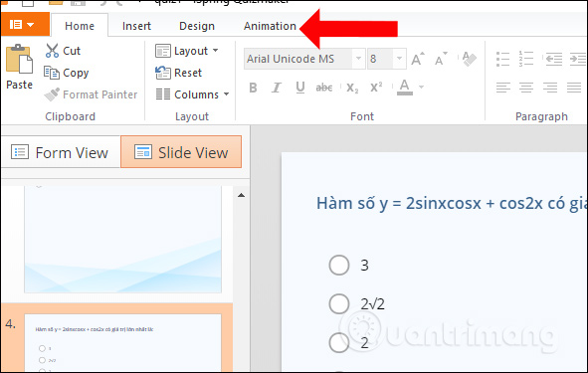Choose the radio button for answer 2

click(339, 342)
